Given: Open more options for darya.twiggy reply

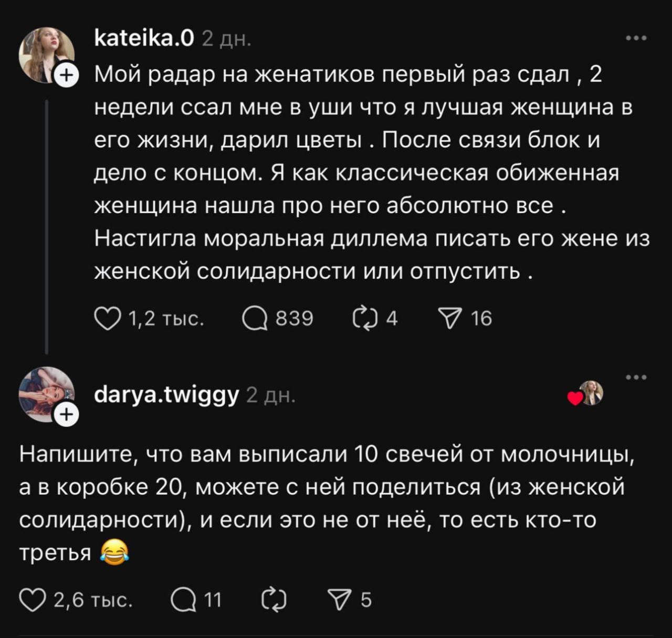Looking at the screenshot, I should pyautogui.click(x=636, y=378).
